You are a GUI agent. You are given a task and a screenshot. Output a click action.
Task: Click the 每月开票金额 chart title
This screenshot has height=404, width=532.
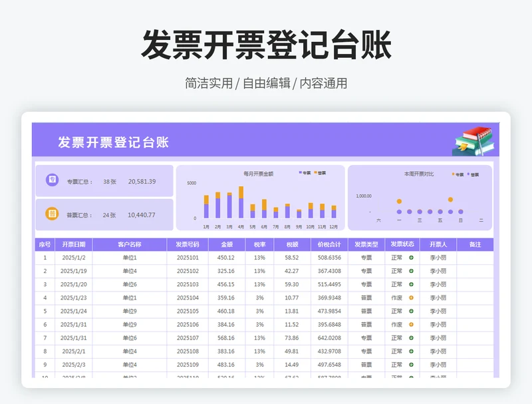[x=258, y=174]
